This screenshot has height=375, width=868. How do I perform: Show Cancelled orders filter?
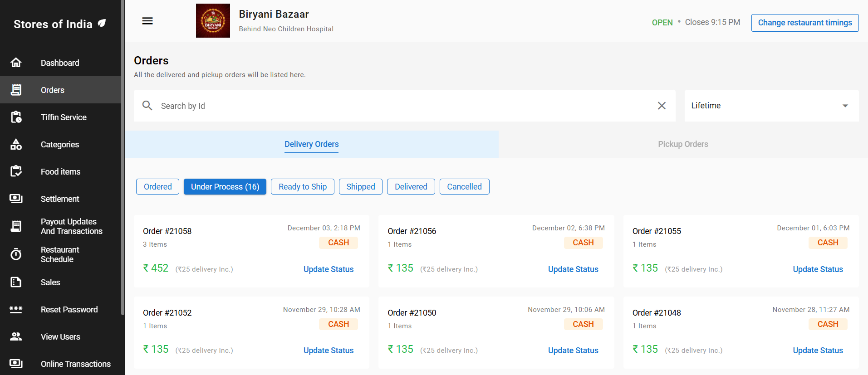tap(464, 187)
